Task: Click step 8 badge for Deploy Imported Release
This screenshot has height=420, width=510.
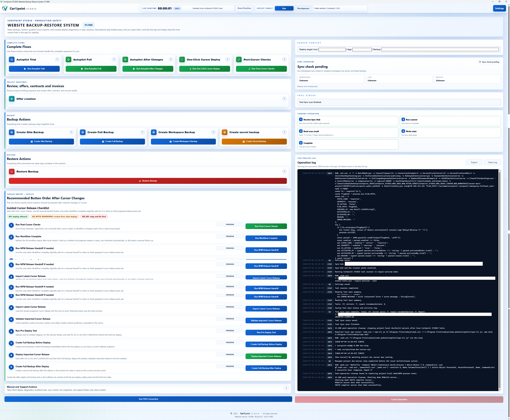Action: [11, 355]
